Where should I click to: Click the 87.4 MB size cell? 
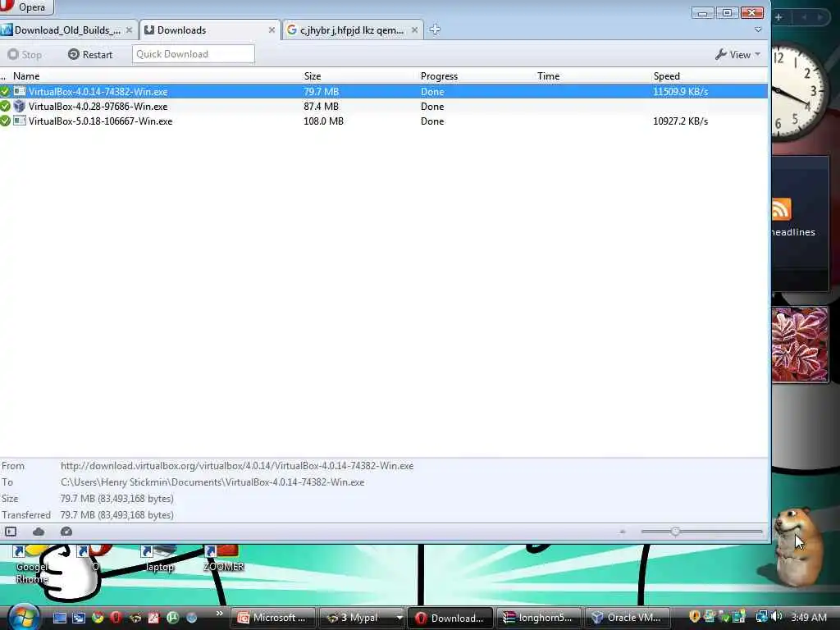(321, 107)
